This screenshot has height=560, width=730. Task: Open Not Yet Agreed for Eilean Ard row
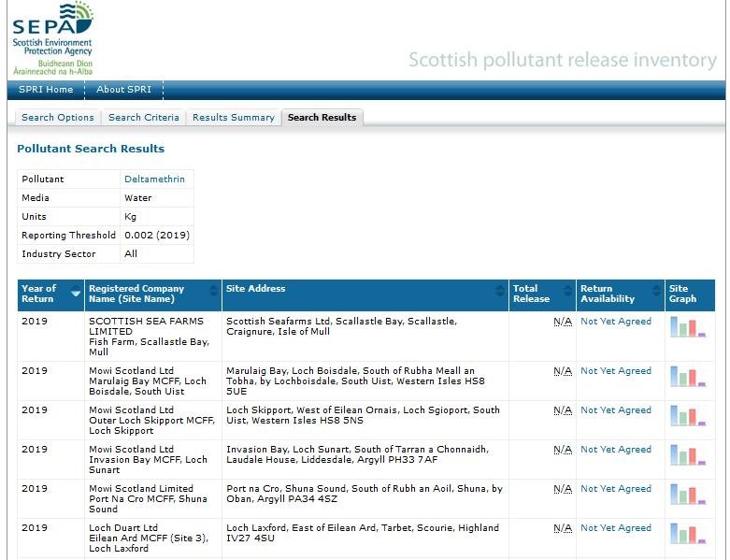(616, 528)
